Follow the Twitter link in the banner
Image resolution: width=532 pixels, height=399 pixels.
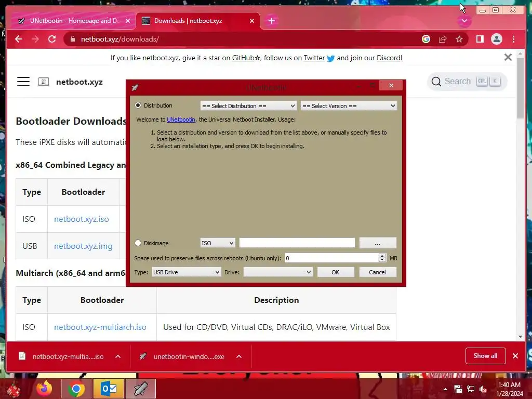[x=314, y=58]
